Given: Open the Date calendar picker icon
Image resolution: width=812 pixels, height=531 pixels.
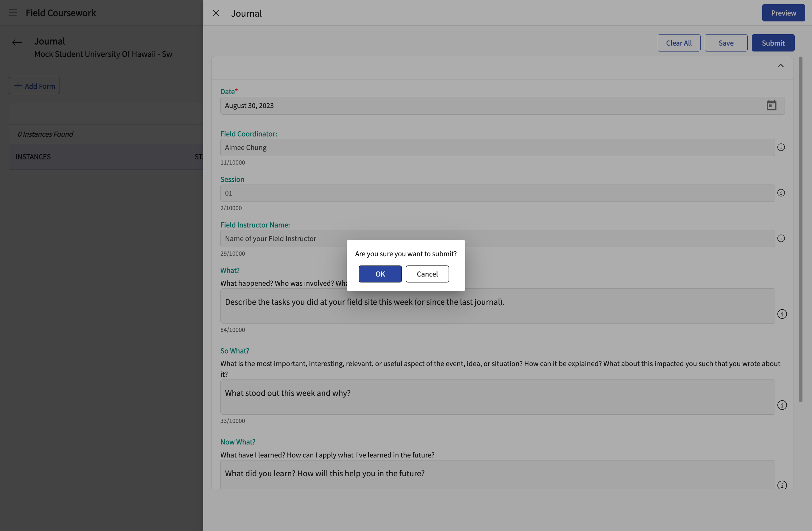Looking at the screenshot, I should point(771,105).
